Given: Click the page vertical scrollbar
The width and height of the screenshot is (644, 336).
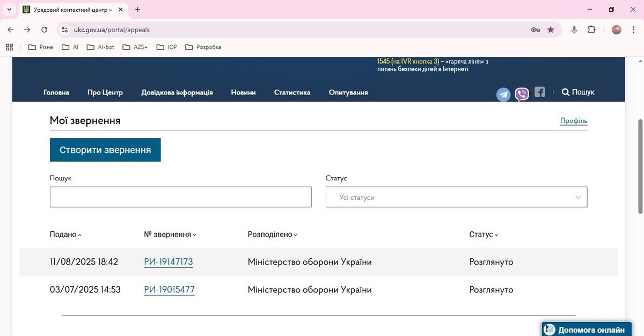Looking at the screenshot, I should click(640, 166).
